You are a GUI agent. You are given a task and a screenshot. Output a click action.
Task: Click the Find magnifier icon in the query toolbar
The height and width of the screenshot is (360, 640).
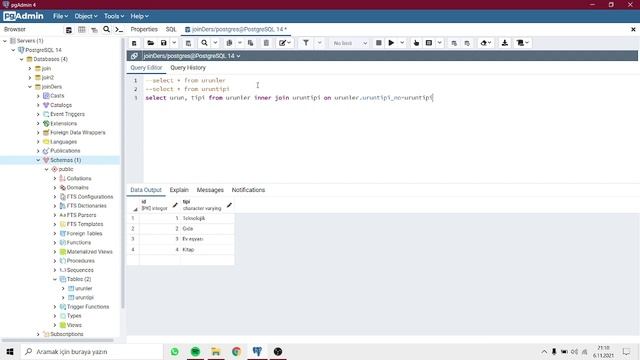coord(204,43)
